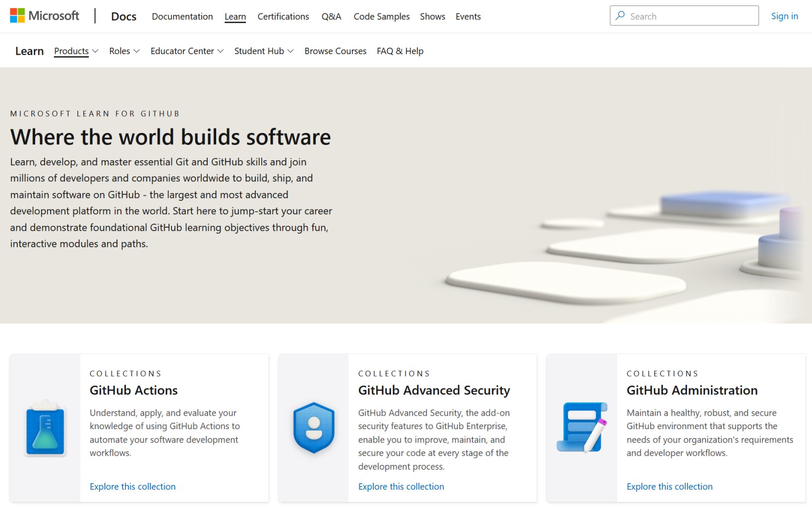Open the Student Hub dropdown

(264, 51)
